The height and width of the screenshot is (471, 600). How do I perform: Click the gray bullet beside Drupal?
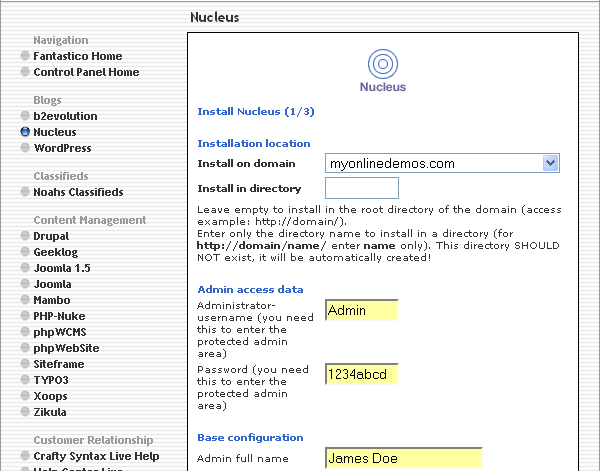pos(25,236)
